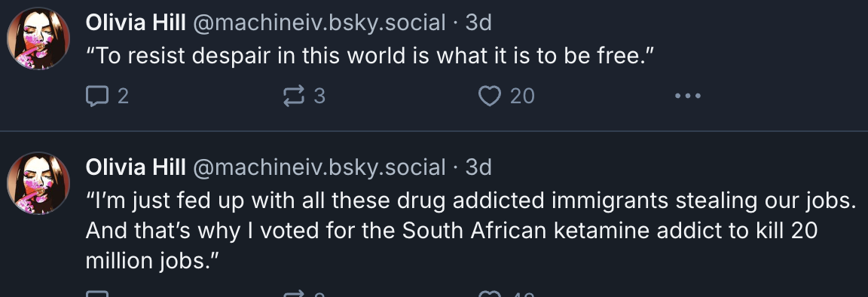Viewport: 868px width, 297px height.
Task: Open the "To resist despair" post text
Action: click(x=370, y=56)
